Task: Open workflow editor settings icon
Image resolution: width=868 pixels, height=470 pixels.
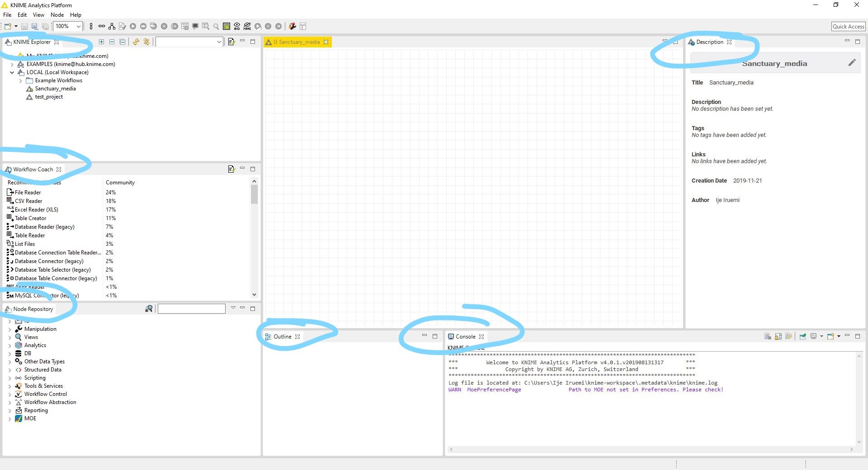Action: 292,26
